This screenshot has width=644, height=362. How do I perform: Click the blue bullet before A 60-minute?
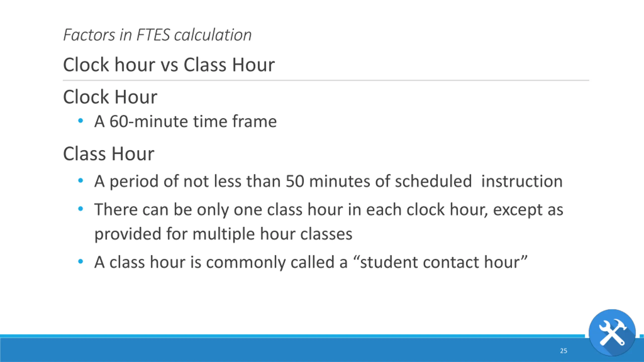coord(80,121)
